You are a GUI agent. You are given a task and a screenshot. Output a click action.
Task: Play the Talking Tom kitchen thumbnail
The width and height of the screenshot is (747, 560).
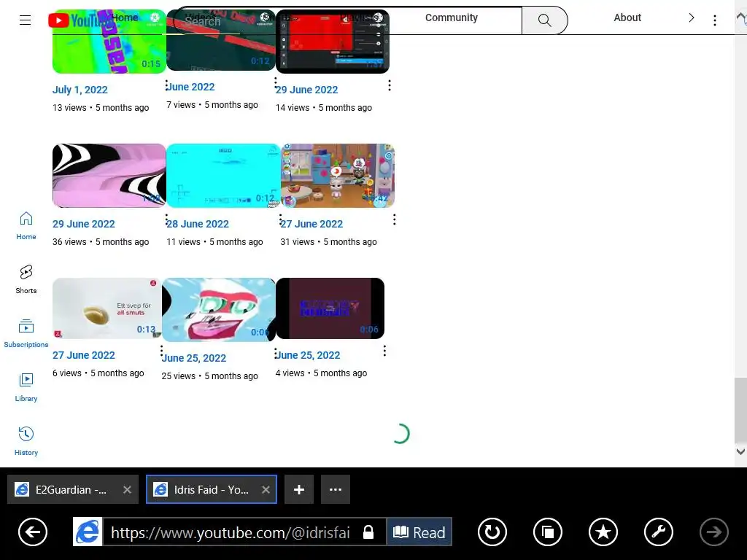point(337,176)
